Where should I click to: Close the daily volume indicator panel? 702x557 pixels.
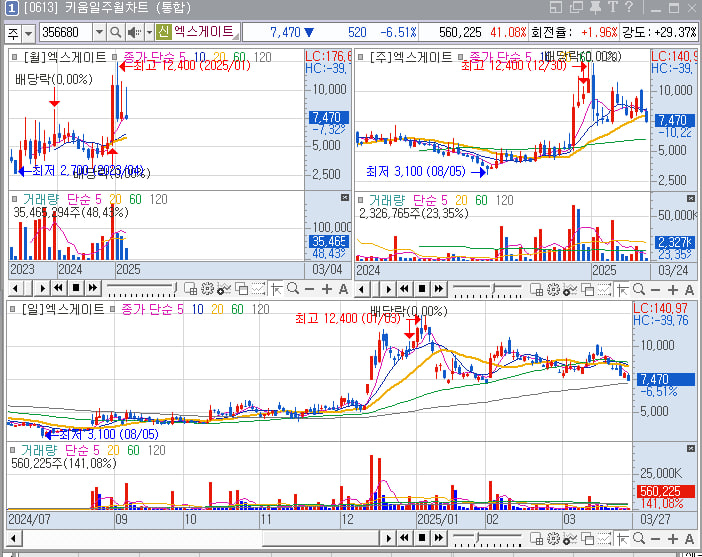[x=691, y=448]
